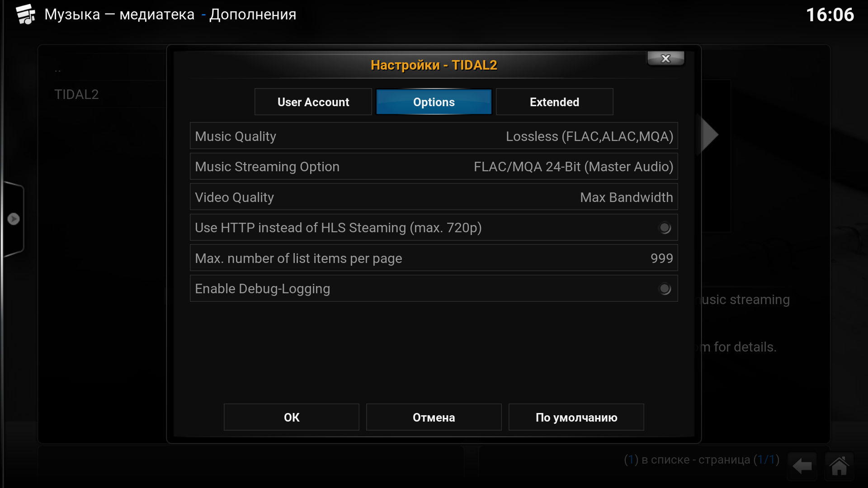Click the Отмена cancel button
This screenshot has width=868, height=488.
(434, 417)
